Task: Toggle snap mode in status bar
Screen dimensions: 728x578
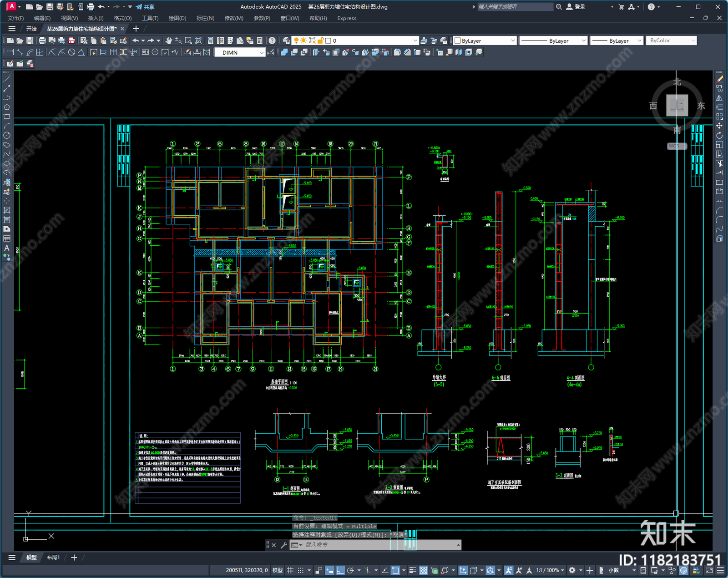Action: pyautogui.click(x=300, y=570)
